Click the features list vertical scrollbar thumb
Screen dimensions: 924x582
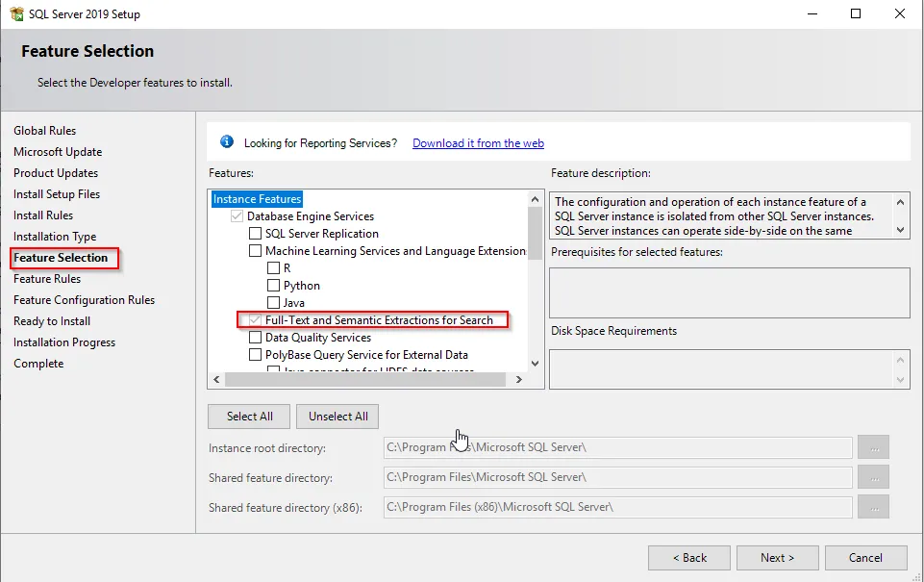pos(535,233)
